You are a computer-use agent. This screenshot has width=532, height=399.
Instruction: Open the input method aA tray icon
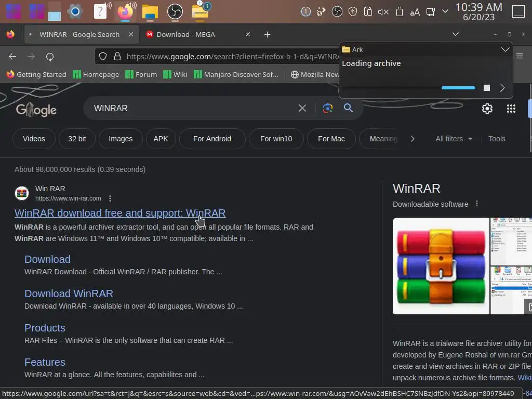(x=415, y=12)
